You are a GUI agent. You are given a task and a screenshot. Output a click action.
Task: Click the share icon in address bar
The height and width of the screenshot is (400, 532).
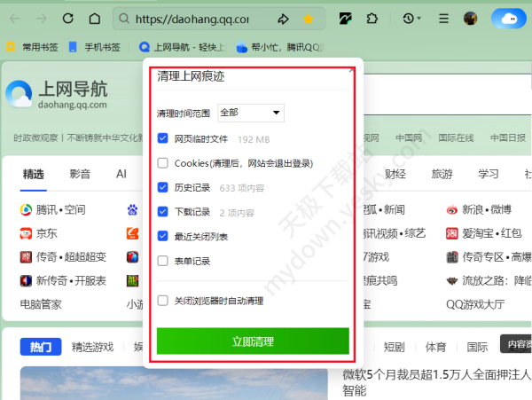[x=284, y=19]
